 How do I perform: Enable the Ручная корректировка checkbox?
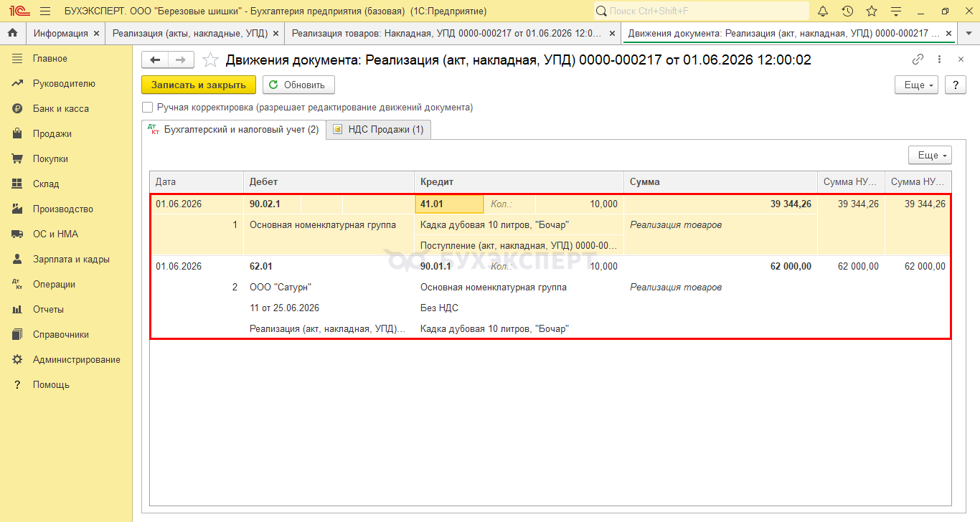[148, 108]
